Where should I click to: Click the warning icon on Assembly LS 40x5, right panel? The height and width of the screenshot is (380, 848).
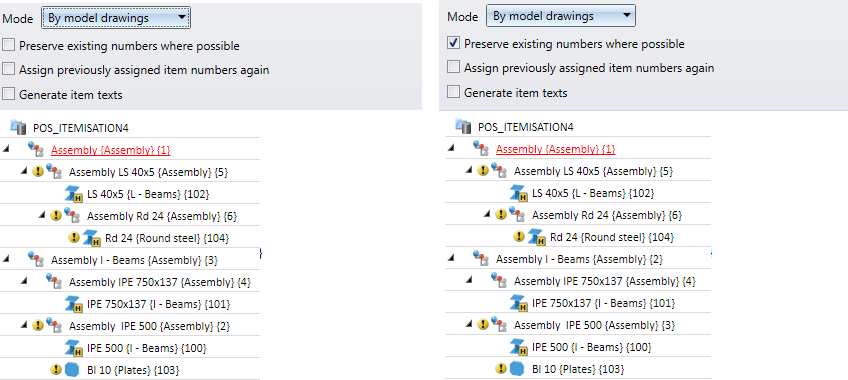pyautogui.click(x=483, y=171)
